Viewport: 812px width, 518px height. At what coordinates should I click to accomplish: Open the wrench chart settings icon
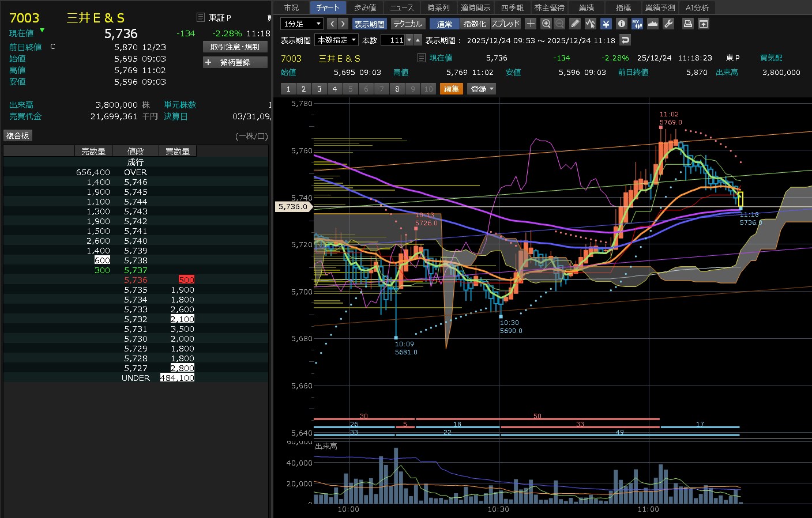(668, 24)
